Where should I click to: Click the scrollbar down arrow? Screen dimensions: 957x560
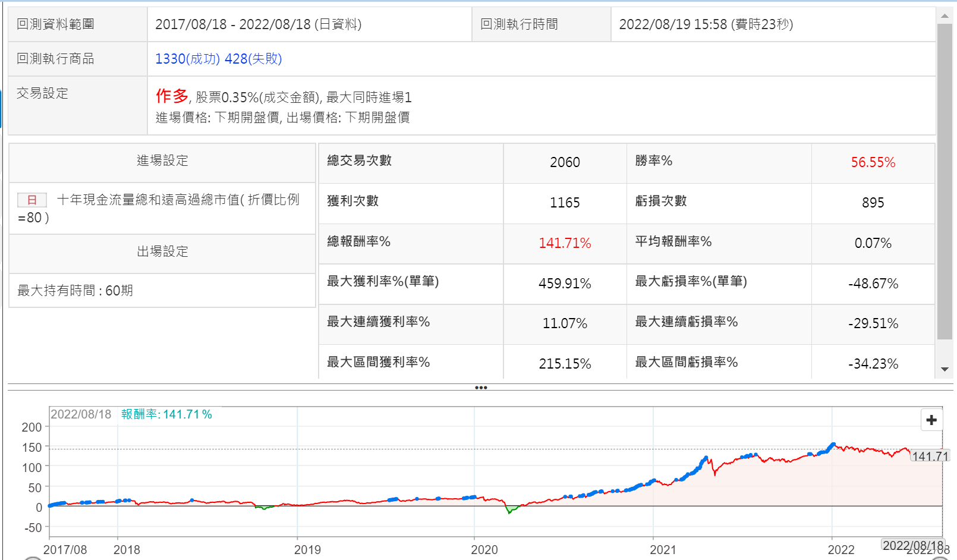945,369
